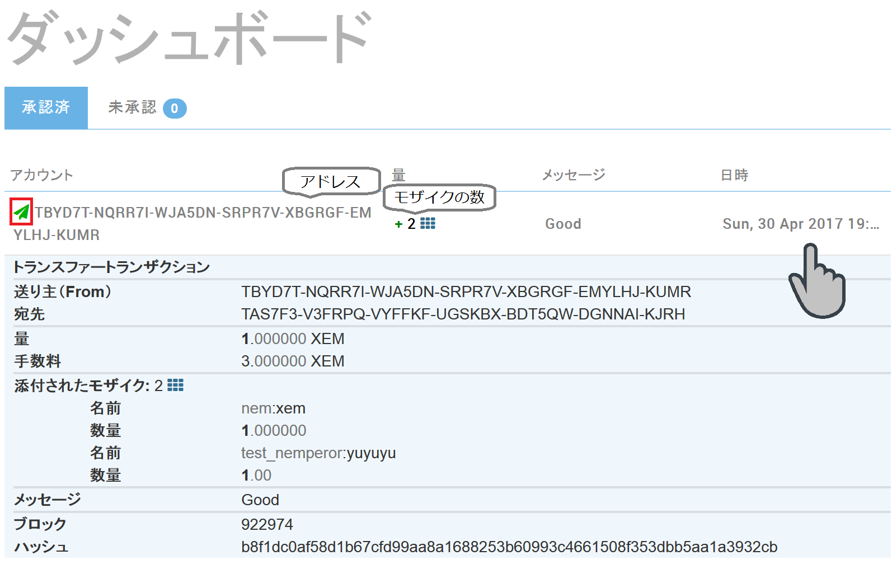892x588 pixels.
Task: Click the 添付されたモザイク: 2 label
Action: click(88, 385)
